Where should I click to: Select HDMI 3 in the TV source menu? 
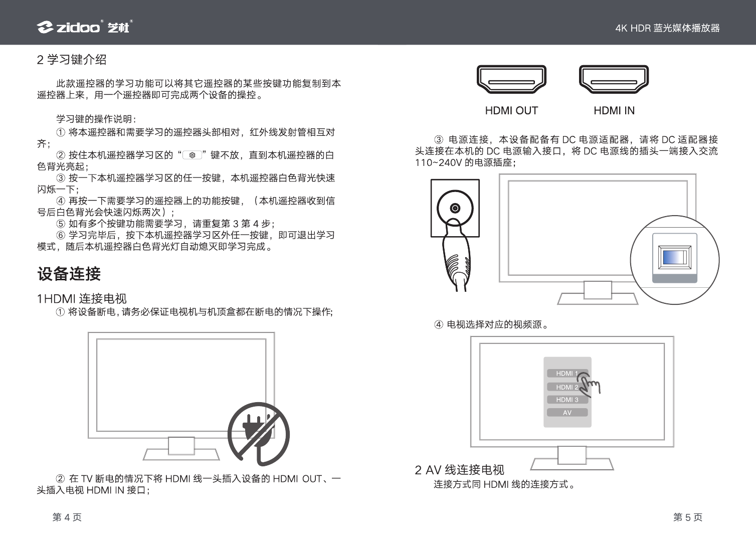tap(567, 400)
